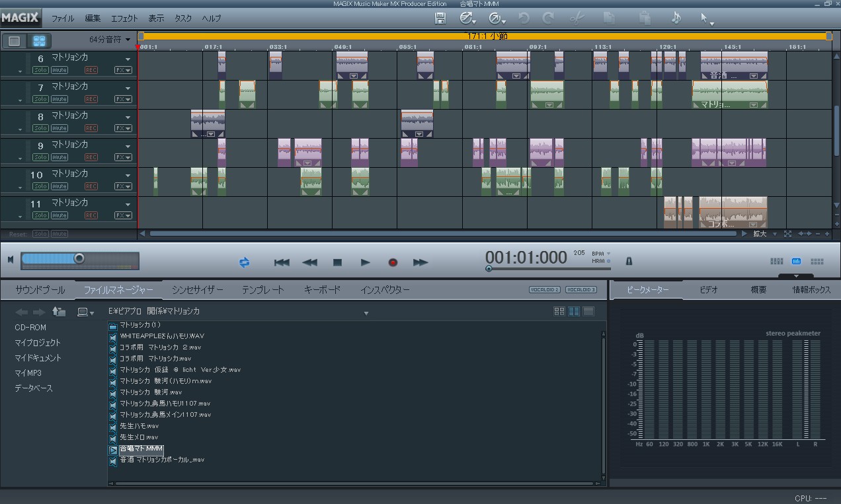
Task: Click the music note icon in toolbar
Action: coord(676,18)
